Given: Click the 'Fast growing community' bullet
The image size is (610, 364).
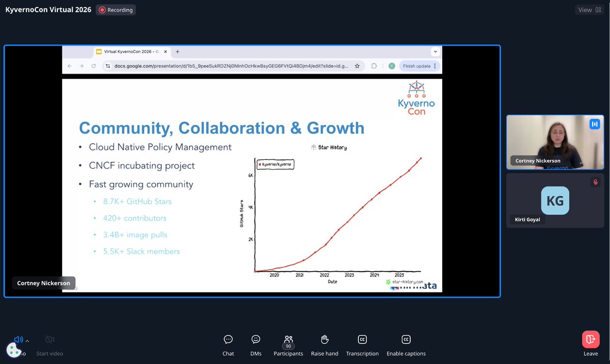Looking at the screenshot, I should click(141, 184).
